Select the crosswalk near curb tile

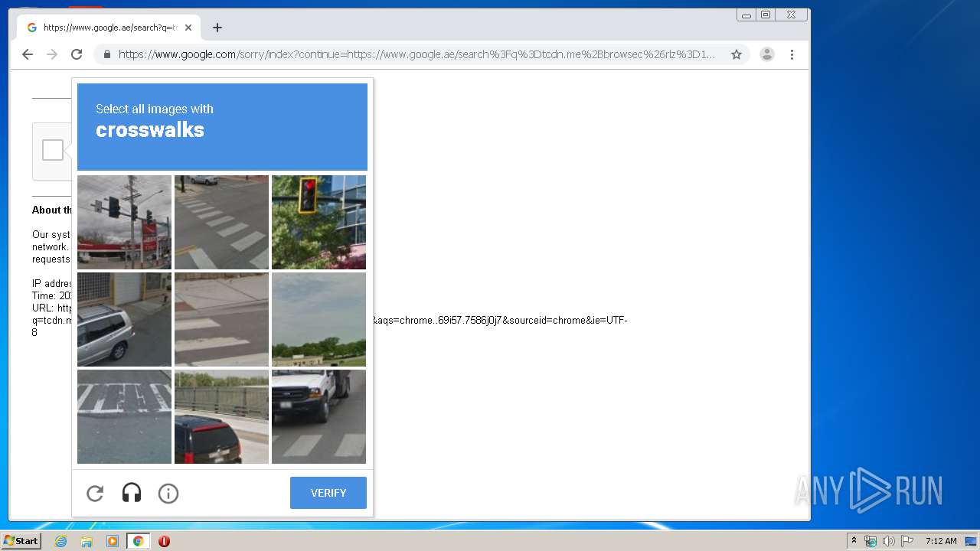click(x=221, y=319)
